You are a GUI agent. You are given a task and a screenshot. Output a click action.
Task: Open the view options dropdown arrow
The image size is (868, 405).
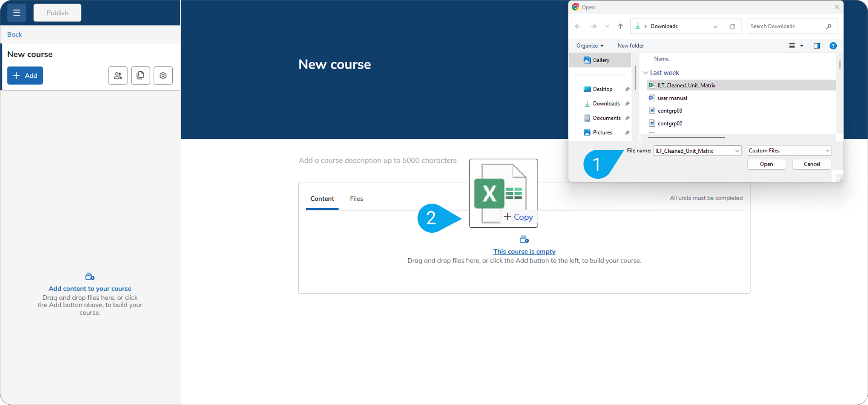point(802,46)
